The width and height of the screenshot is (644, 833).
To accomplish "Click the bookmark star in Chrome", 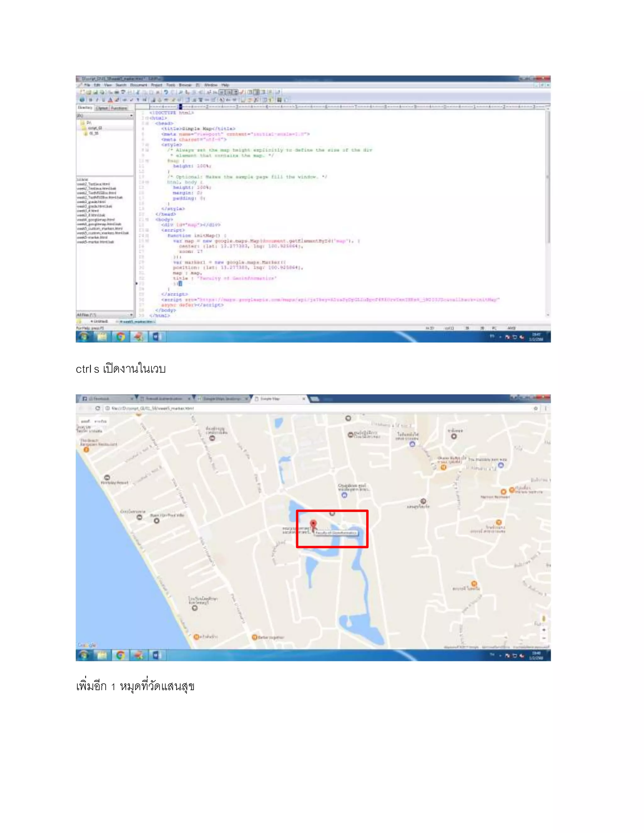I will click(536, 409).
